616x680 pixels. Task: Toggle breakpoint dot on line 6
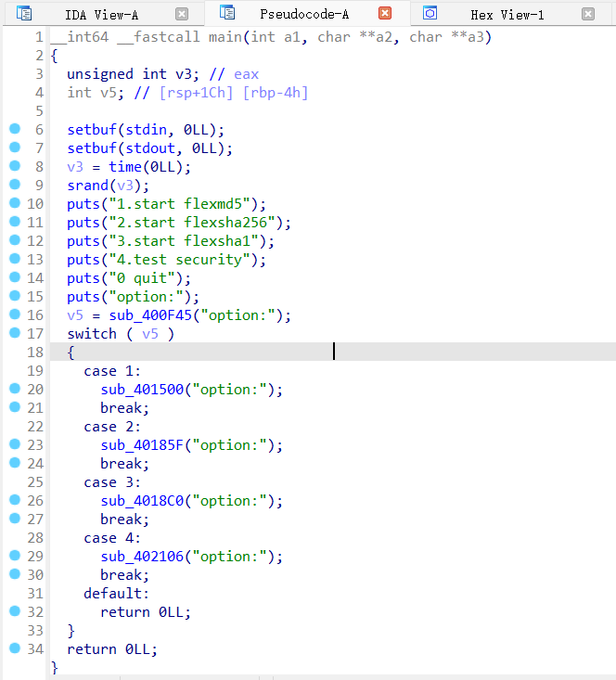point(14,129)
